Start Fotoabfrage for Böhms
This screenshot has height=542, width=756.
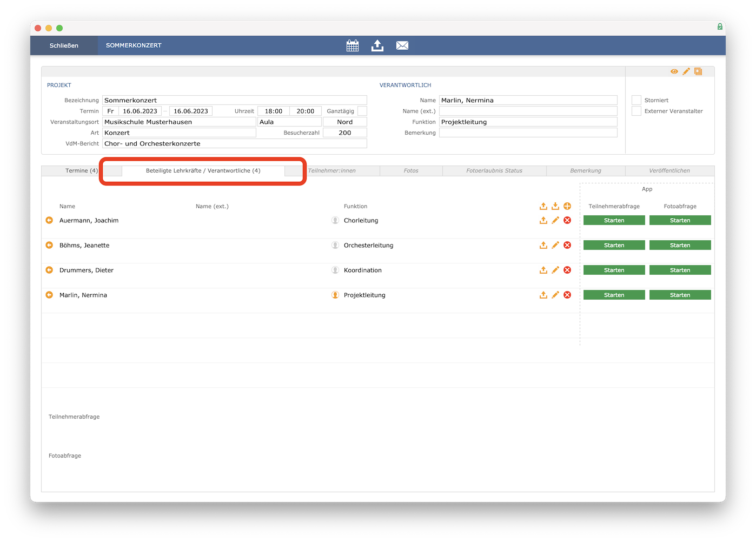pos(680,245)
